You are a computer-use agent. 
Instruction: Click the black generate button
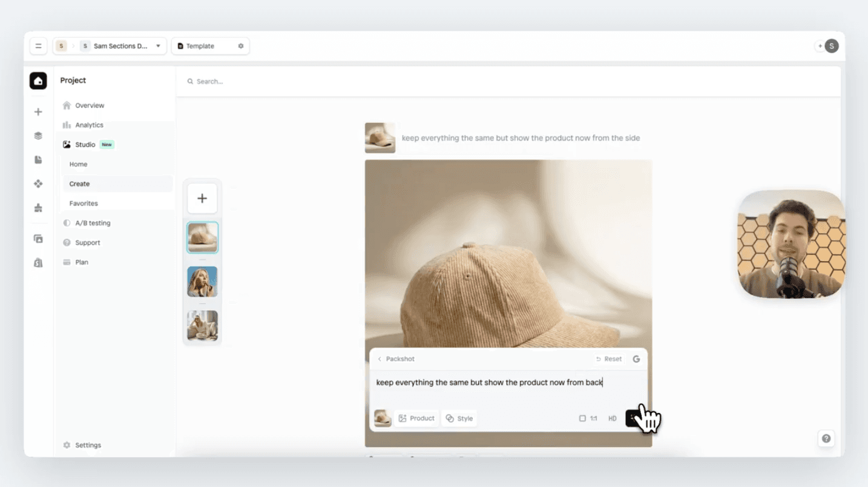pos(634,419)
